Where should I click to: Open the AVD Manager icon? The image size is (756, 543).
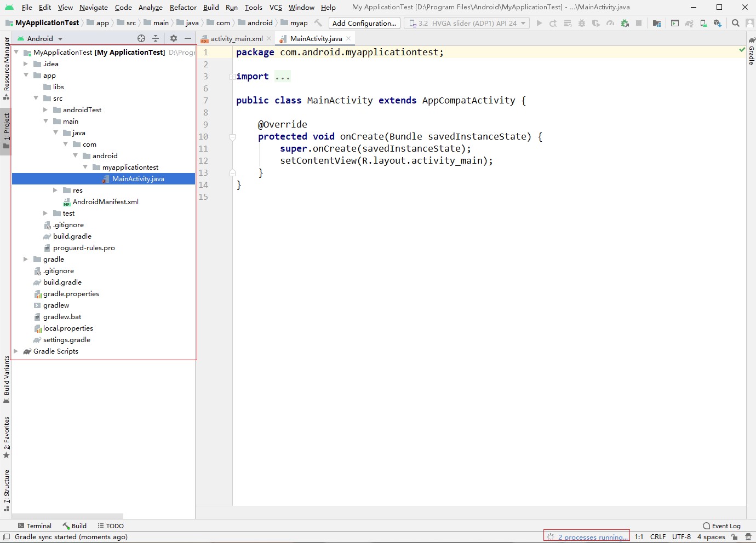pos(703,23)
